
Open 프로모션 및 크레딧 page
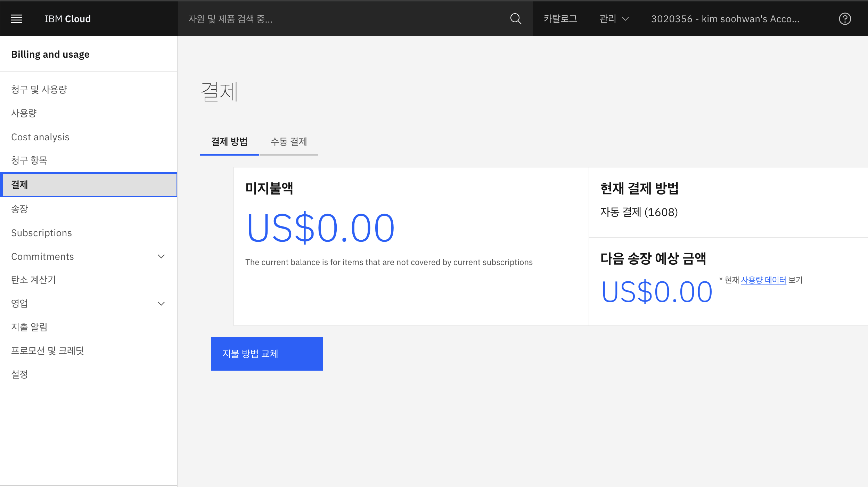(48, 350)
